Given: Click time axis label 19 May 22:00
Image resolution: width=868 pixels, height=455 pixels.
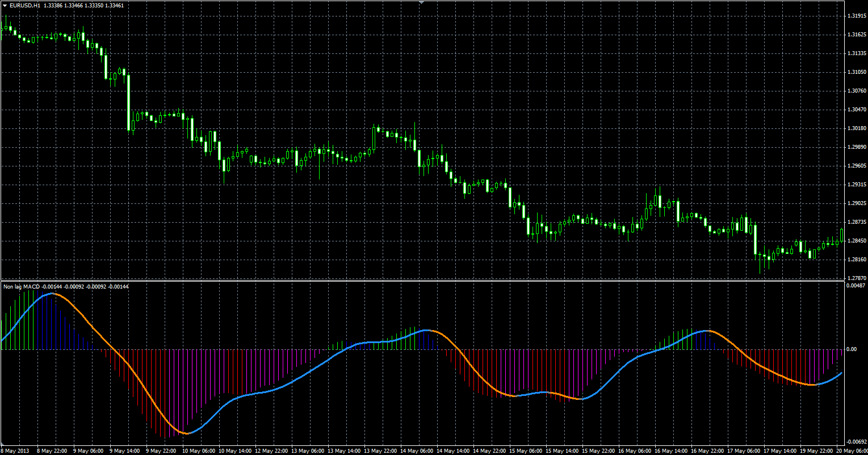Looking at the screenshot, I should pos(816,450).
